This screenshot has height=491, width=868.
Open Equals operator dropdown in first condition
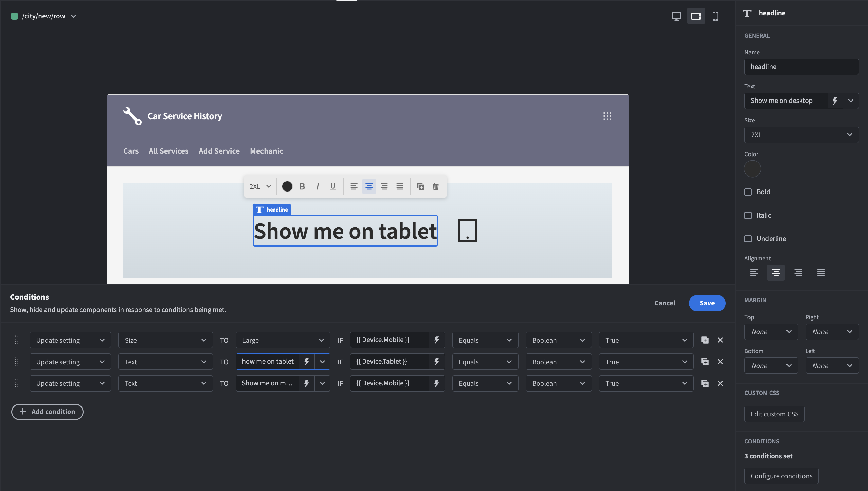[485, 340]
